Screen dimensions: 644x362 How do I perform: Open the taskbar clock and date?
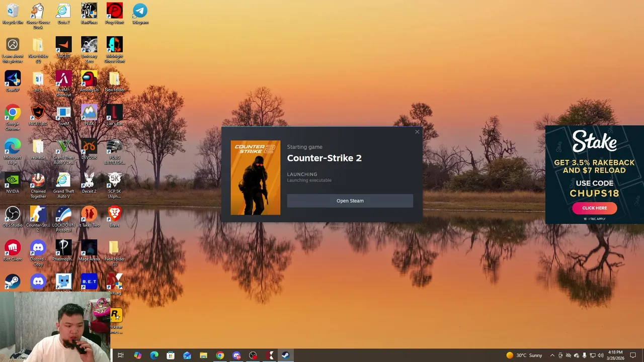coord(615,355)
